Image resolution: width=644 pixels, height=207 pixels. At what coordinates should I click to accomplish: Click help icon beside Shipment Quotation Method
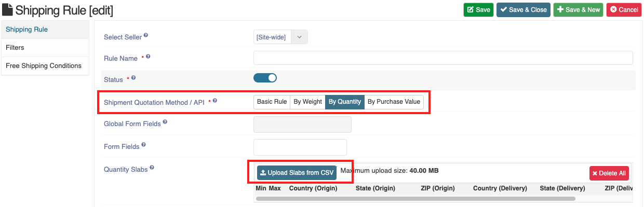(215, 101)
